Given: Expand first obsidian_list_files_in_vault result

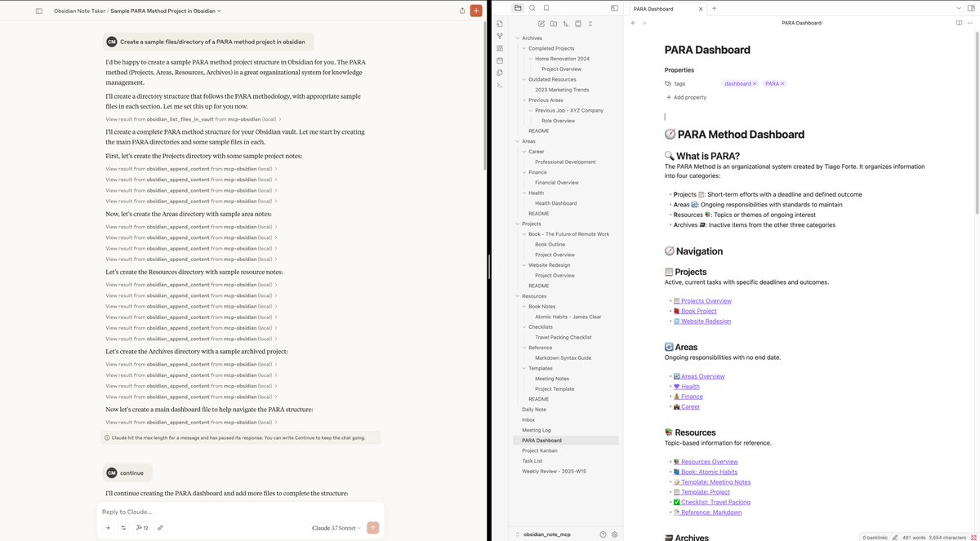Looking at the screenshot, I should tap(193, 119).
